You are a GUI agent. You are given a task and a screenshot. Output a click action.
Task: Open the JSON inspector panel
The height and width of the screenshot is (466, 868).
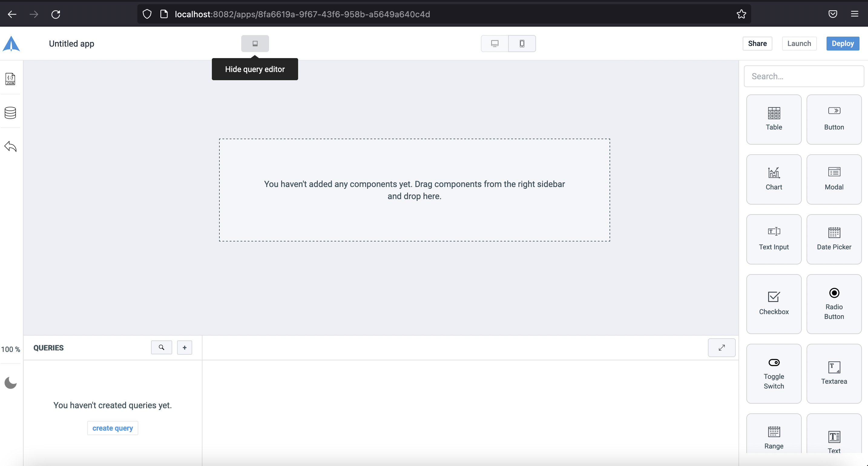pyautogui.click(x=10, y=79)
